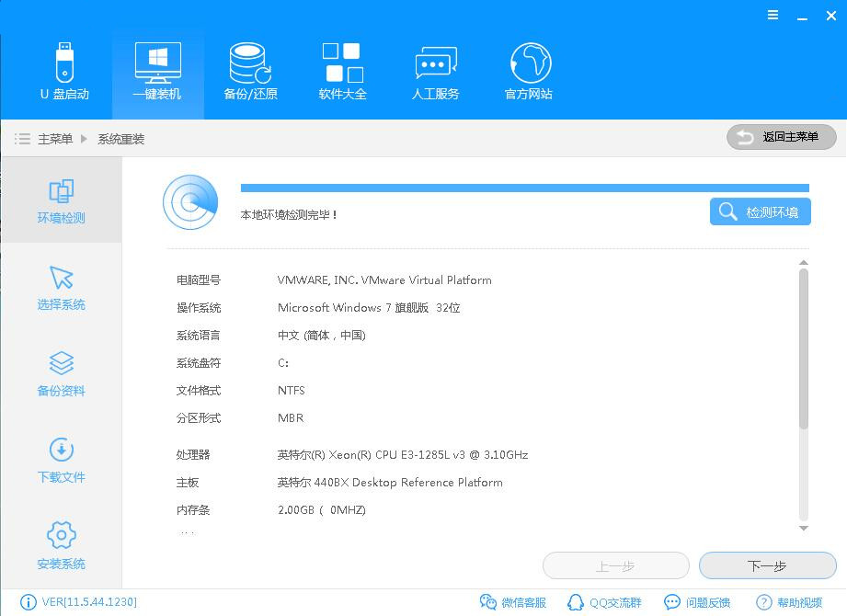The width and height of the screenshot is (847, 616).
Task: Open the 软件大全 software collection
Action: tap(342, 72)
